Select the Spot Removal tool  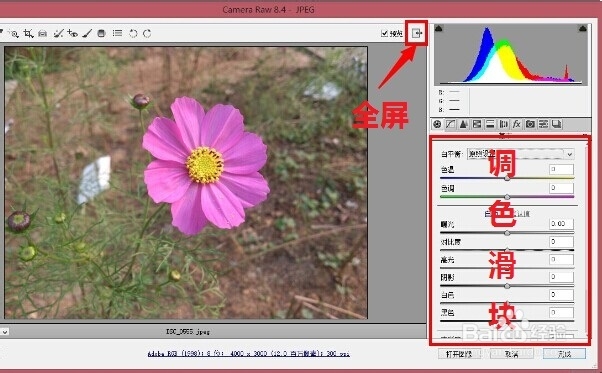click(x=58, y=34)
